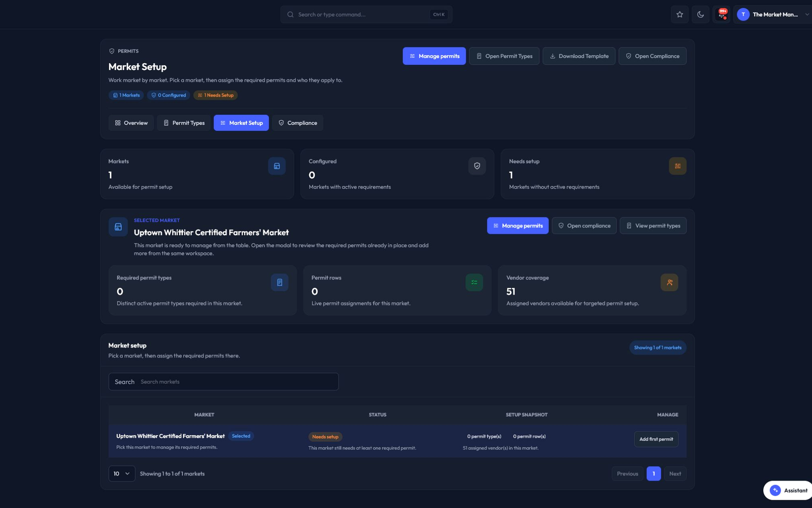Click the Vendor coverage value 51
The height and width of the screenshot is (508, 812).
(511, 292)
